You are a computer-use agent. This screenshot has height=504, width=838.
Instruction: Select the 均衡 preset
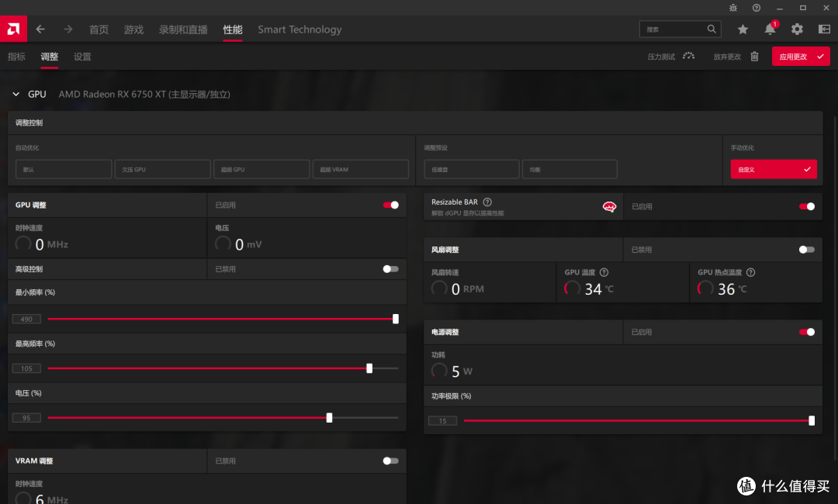point(570,169)
